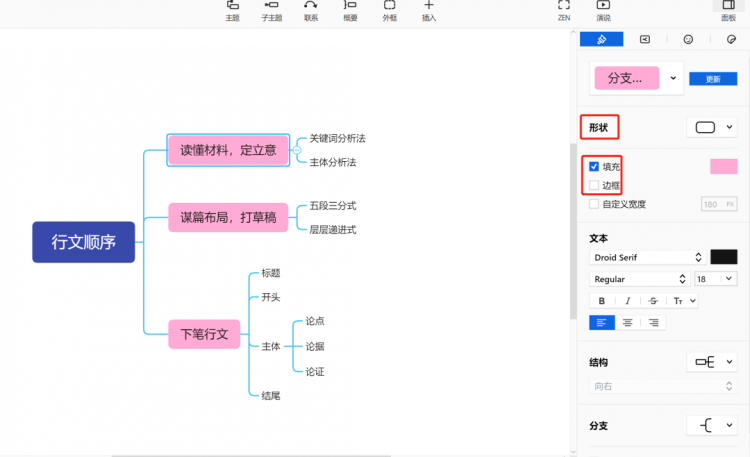Select the central topic 行文顺序
The height and width of the screenshot is (457, 750).
click(x=84, y=242)
